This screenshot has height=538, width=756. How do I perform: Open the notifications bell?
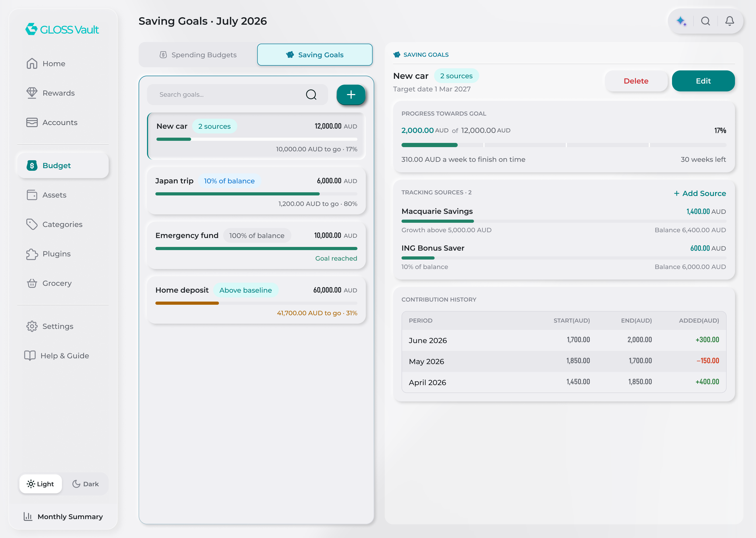[729, 21]
